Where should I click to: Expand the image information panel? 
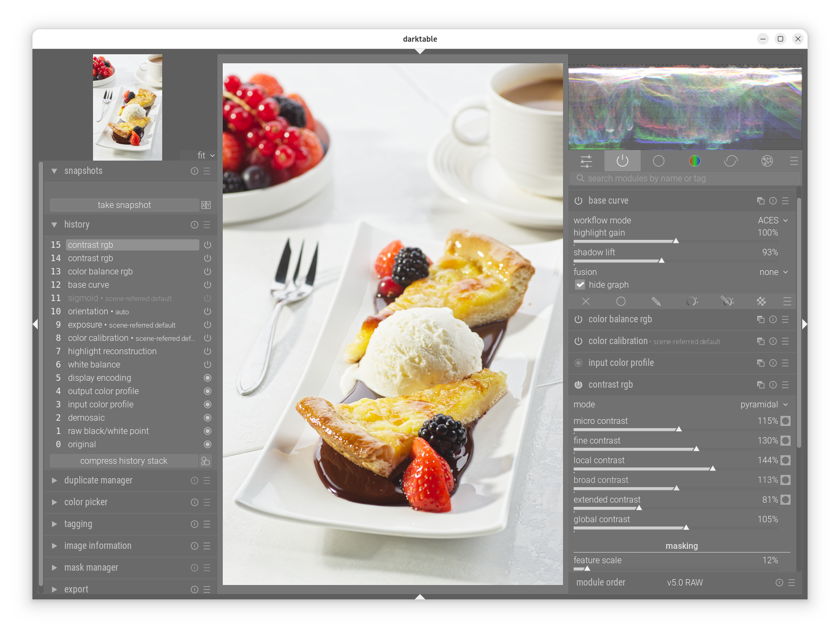point(54,546)
